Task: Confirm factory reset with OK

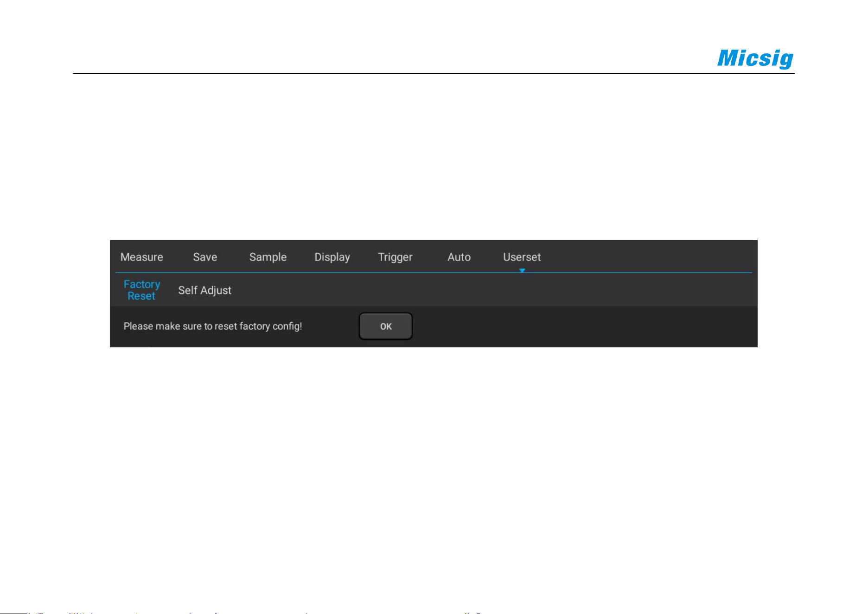Action: (x=386, y=326)
